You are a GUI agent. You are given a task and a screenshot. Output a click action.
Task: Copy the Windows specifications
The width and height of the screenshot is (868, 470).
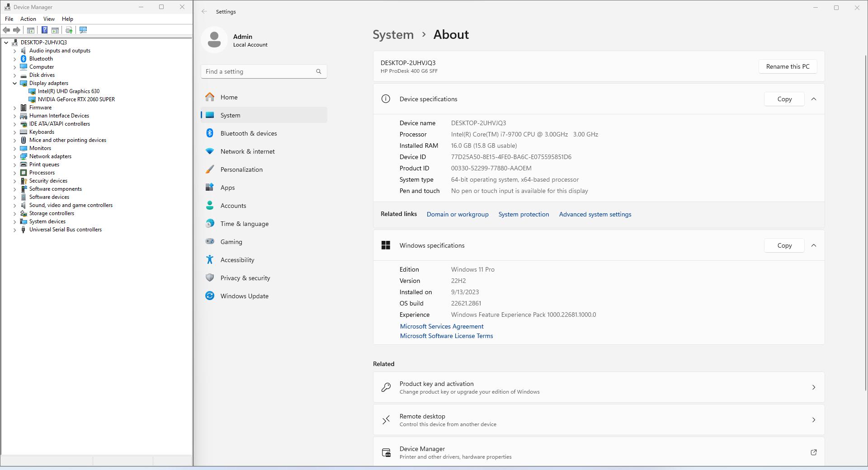click(x=784, y=245)
